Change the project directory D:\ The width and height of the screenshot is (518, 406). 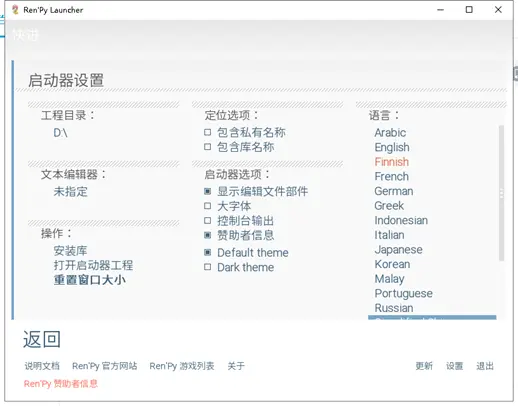60,133
